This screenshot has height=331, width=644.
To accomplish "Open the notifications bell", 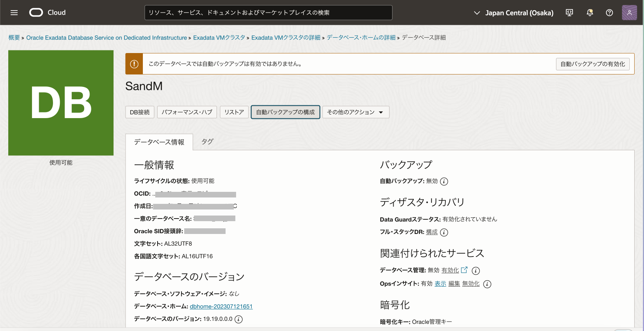I will pos(589,13).
